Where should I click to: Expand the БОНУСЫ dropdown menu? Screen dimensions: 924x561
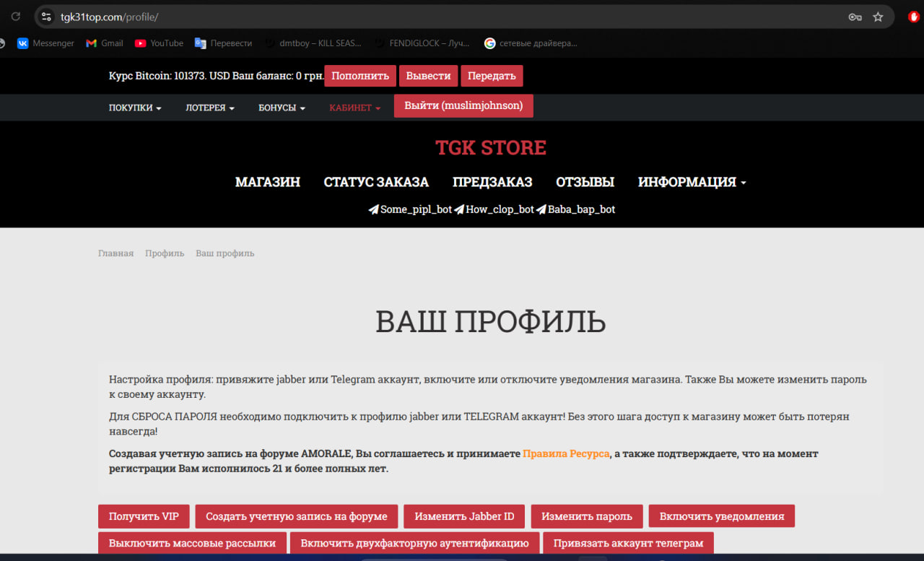[x=282, y=108]
